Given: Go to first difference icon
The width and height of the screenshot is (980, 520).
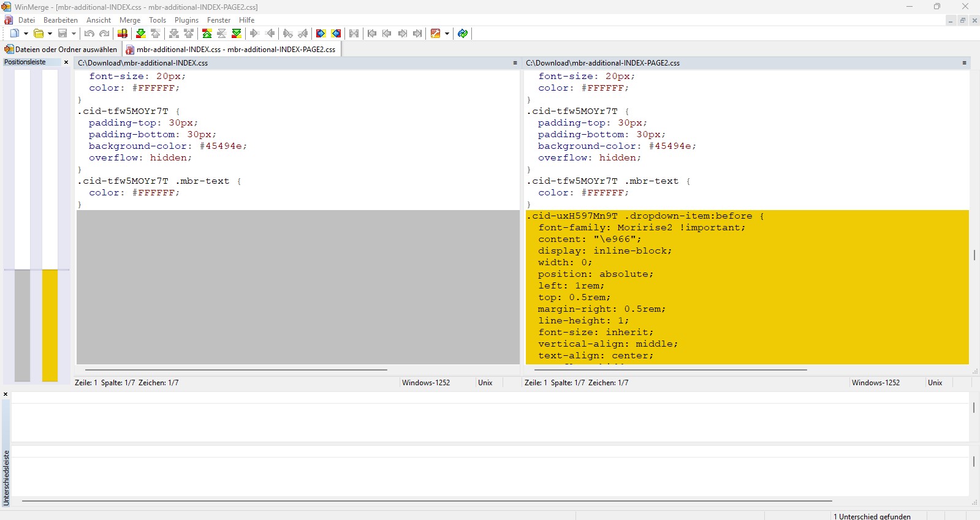Looking at the screenshot, I should point(207,34).
